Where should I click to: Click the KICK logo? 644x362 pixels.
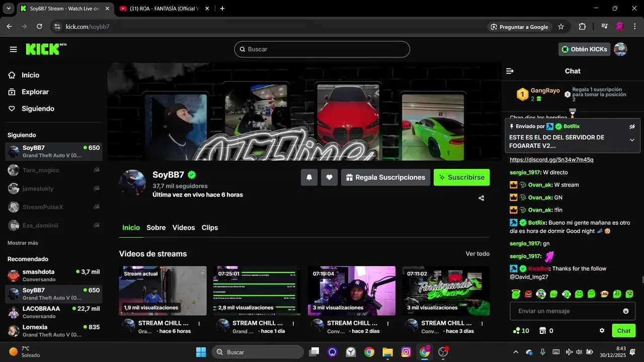coord(46,49)
